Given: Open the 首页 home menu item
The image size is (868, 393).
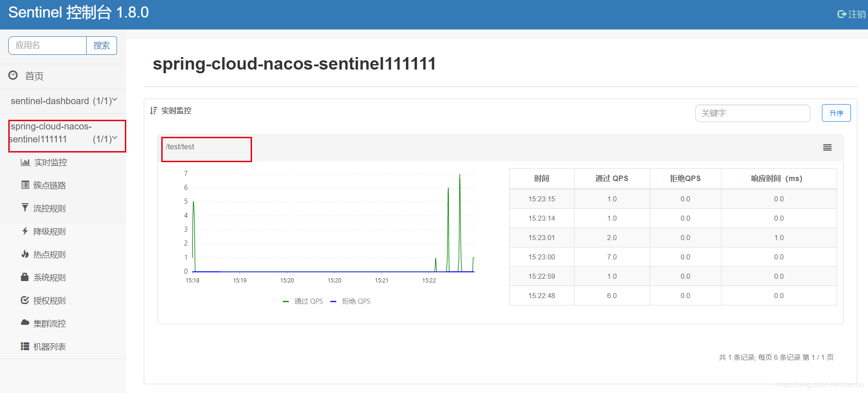Looking at the screenshot, I should point(34,76).
